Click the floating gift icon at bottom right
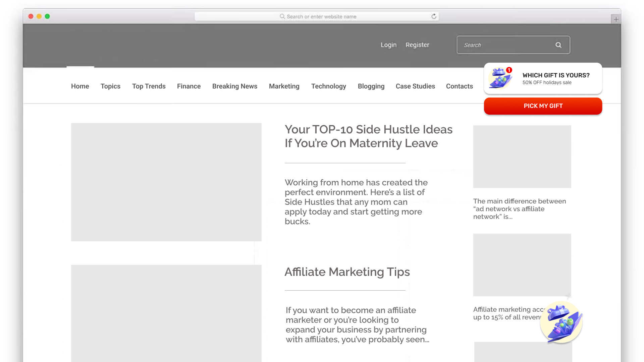This screenshot has height=362, width=644. [x=561, y=322]
